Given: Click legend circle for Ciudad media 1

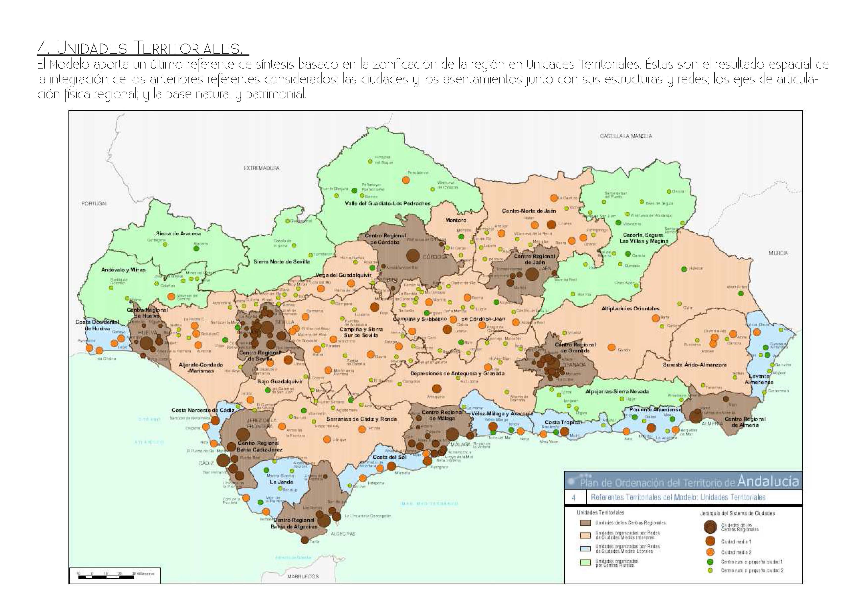Looking at the screenshot, I should click(x=710, y=541).
